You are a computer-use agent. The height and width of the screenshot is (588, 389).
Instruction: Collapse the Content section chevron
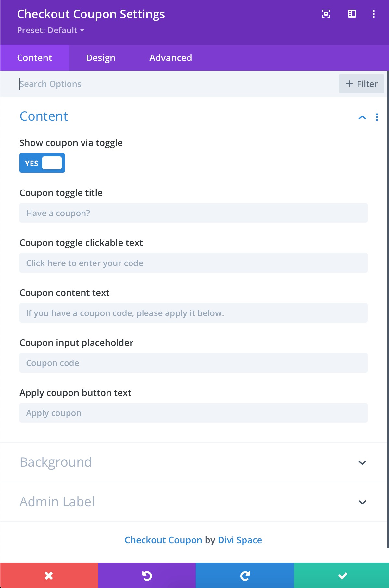click(362, 117)
